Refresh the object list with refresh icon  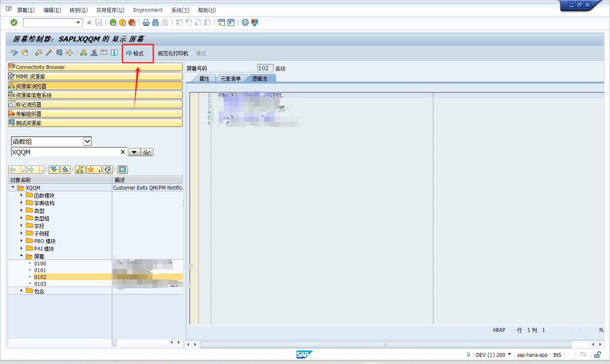coord(108,169)
